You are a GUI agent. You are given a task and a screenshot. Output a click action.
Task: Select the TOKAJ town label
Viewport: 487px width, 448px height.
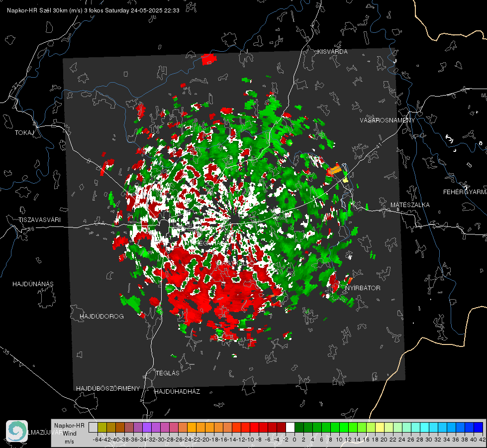24,133
